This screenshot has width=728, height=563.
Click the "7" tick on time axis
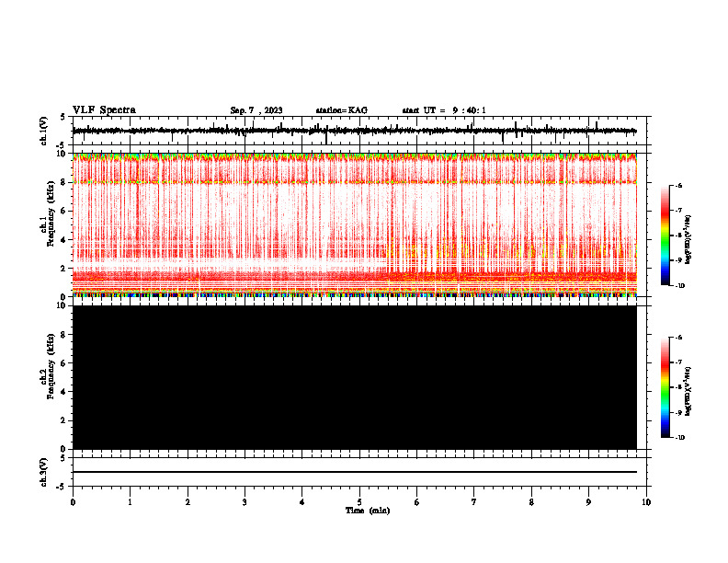click(474, 502)
